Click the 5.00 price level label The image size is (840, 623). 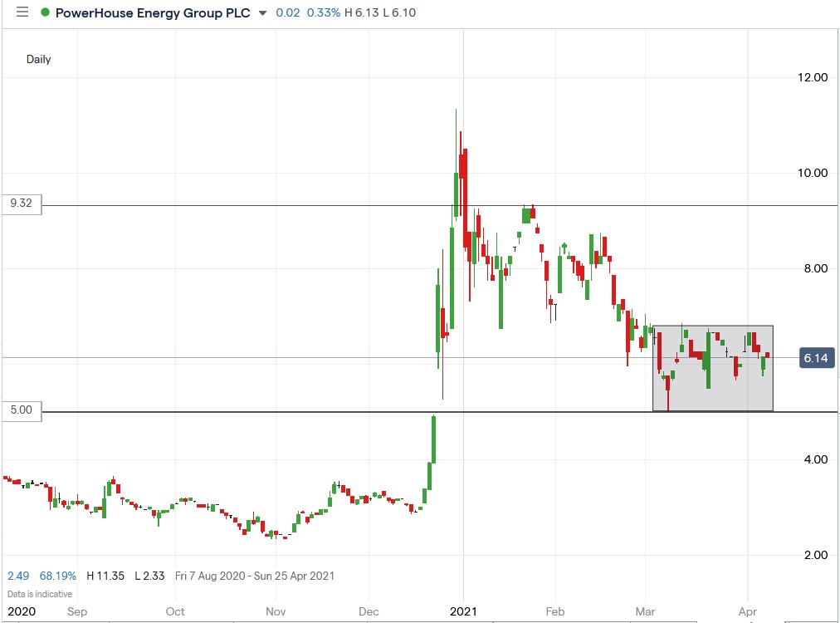(20, 410)
